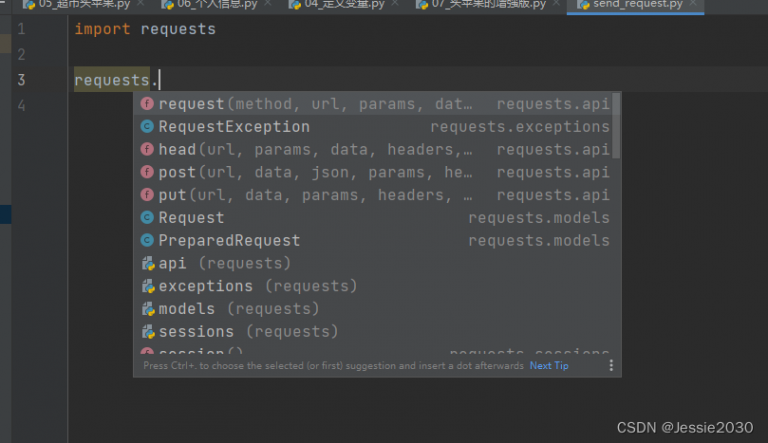Select the PreparedRequest class suggestion
Screen dimensions: 768x443
pos(229,241)
